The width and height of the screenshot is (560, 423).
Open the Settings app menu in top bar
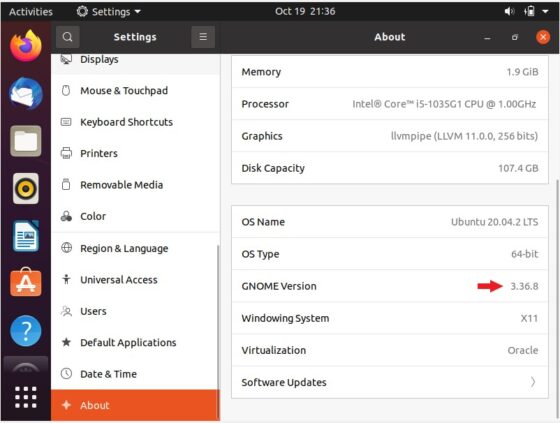109,11
